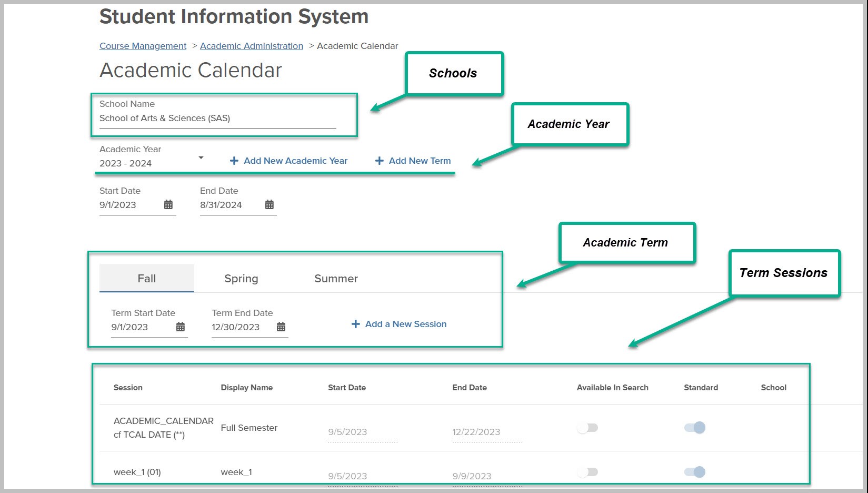
Task: Click Full Semester start date 9/5/2023
Action: 363,432
